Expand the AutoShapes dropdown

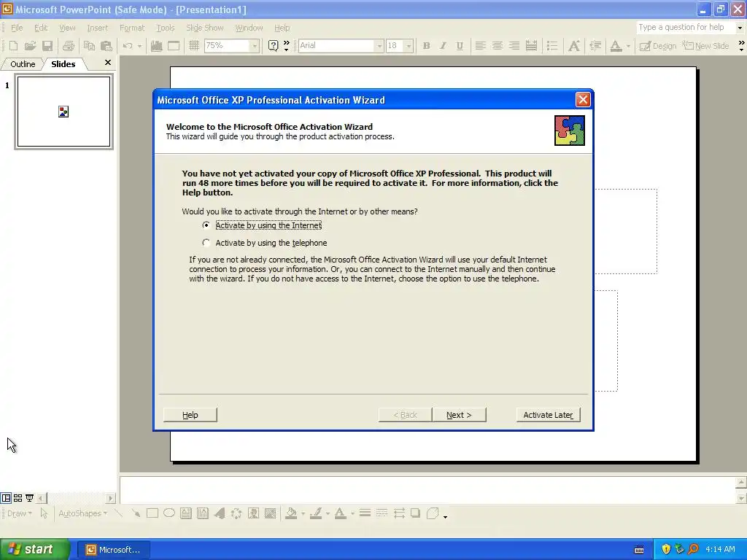coord(82,513)
